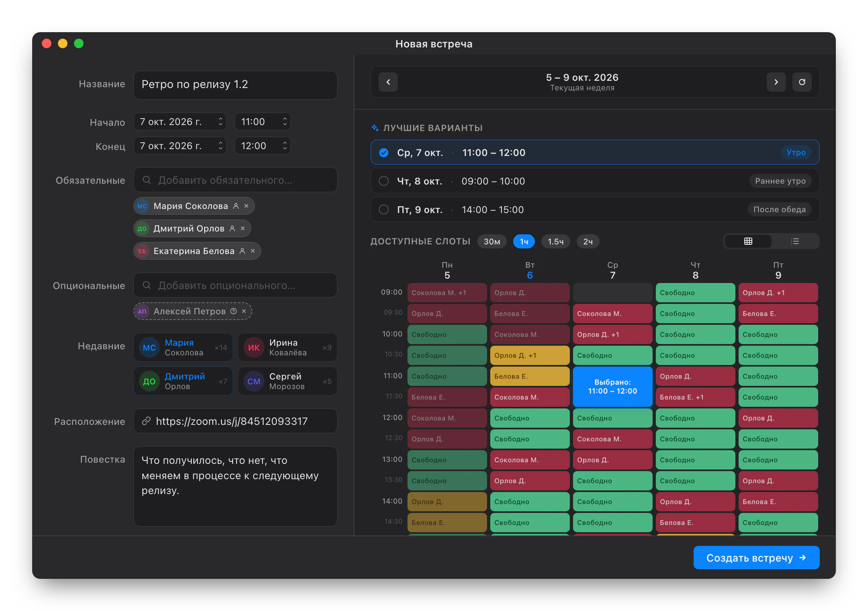The height and width of the screenshot is (611, 868).
Task: Click question icon on Алексей Петров chip
Action: tap(233, 311)
